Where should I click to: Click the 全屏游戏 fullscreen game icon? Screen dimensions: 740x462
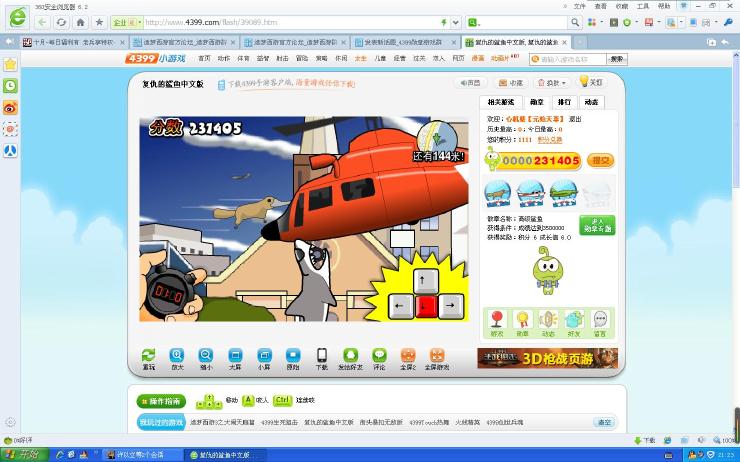pos(437,355)
